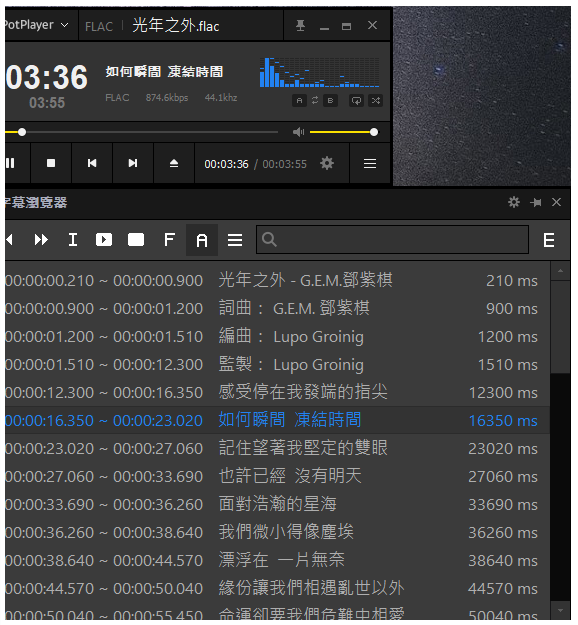Skip to the next track

[x=133, y=163]
